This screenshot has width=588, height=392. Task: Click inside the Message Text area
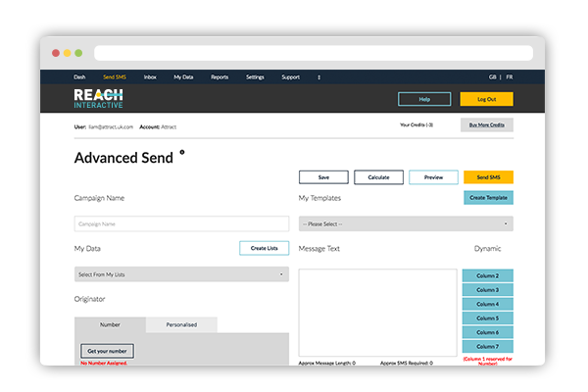click(x=377, y=314)
